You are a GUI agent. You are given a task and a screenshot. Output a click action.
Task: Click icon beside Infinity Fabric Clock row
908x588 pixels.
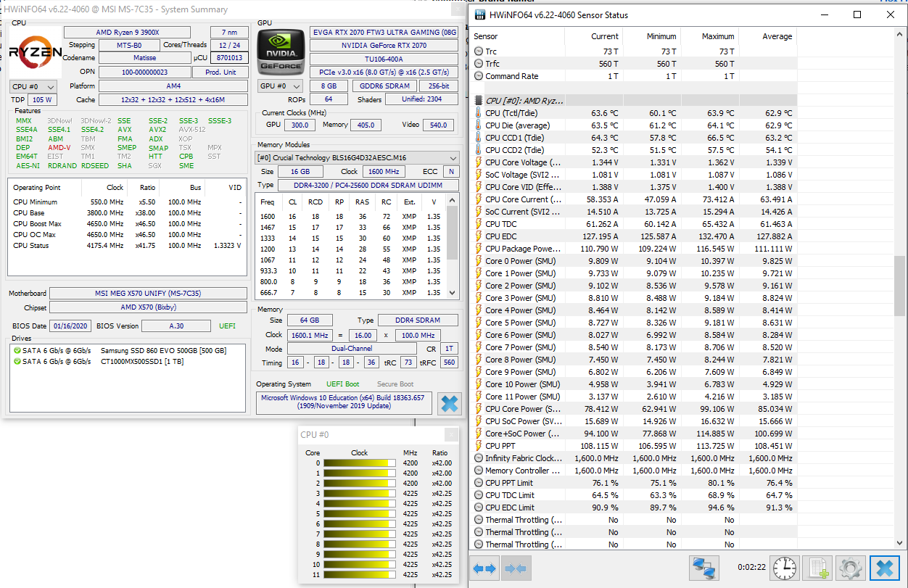click(x=479, y=458)
